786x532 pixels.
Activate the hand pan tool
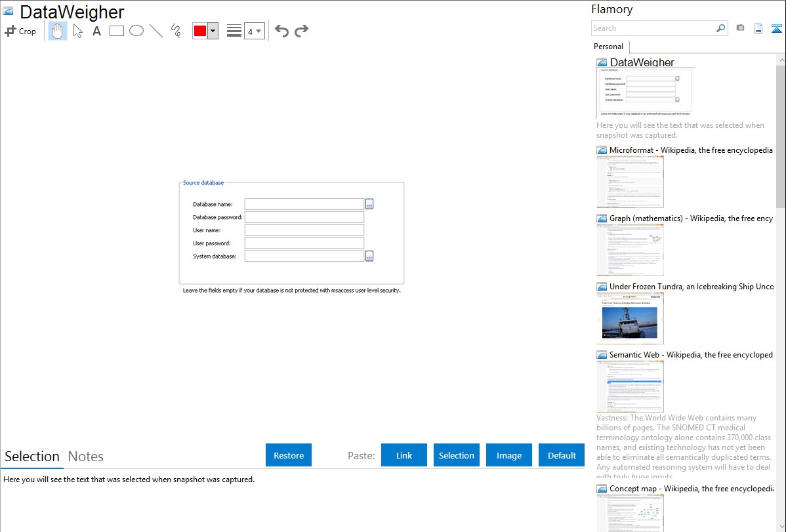[x=58, y=31]
